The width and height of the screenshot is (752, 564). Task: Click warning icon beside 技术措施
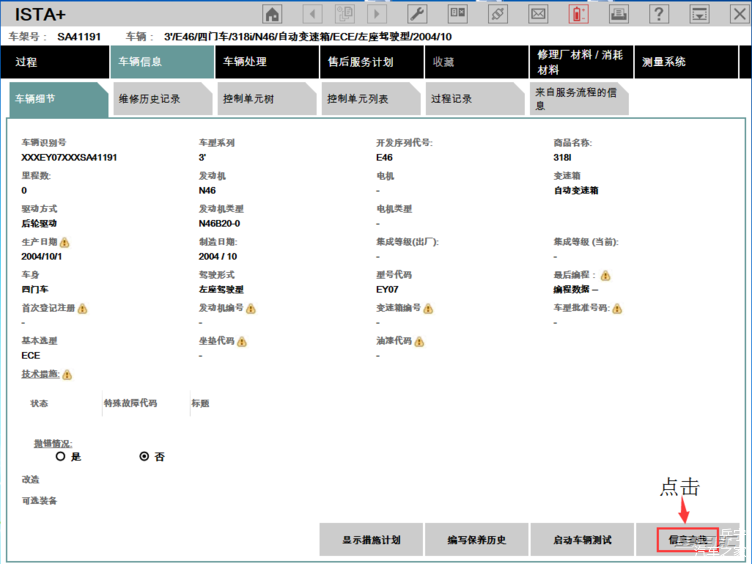(67, 375)
